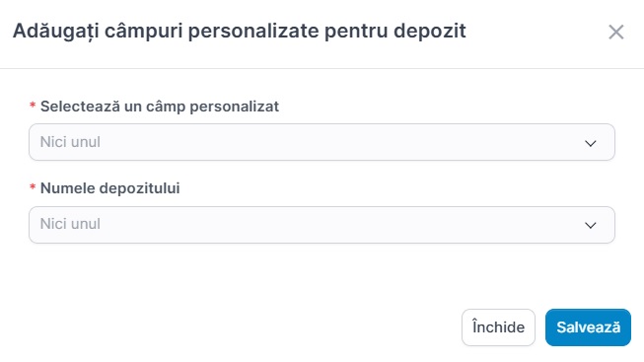Click the Nici unul placeholder in warehouse name
This screenshot has height=362, width=644.
(70, 224)
